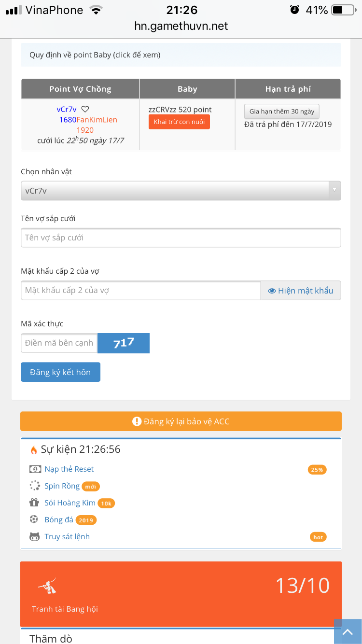Tap the orange Đăng ký lại bảo vệ ACC banner
362x644 pixels.
[x=181, y=421]
